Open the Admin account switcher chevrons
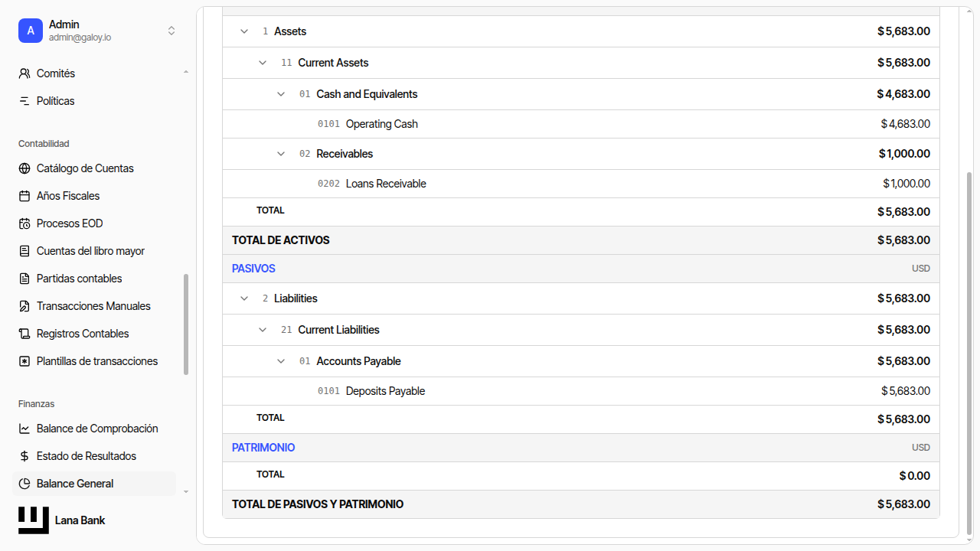 pyautogui.click(x=171, y=31)
